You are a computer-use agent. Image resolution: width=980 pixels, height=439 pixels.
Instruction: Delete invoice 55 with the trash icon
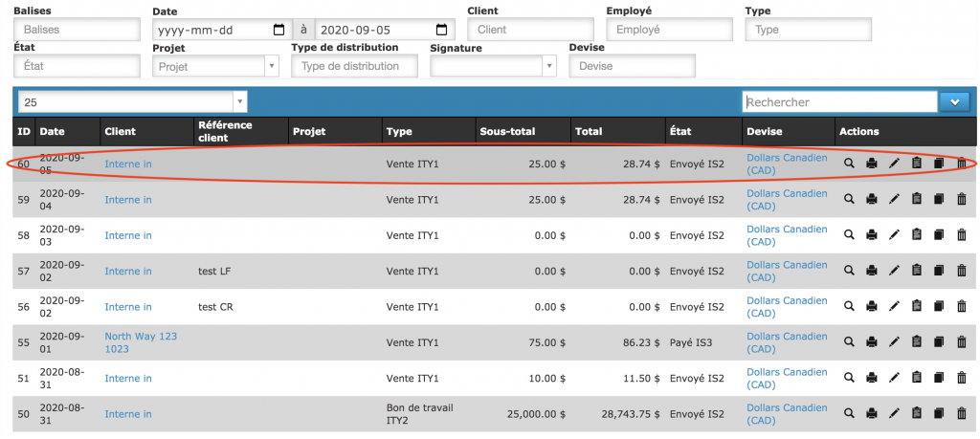[961, 342]
